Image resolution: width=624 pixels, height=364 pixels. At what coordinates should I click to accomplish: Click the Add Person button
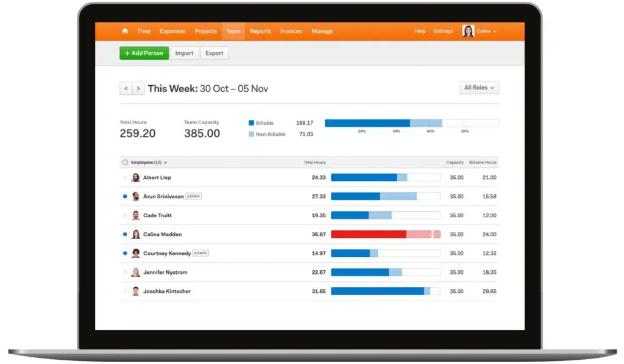click(144, 53)
